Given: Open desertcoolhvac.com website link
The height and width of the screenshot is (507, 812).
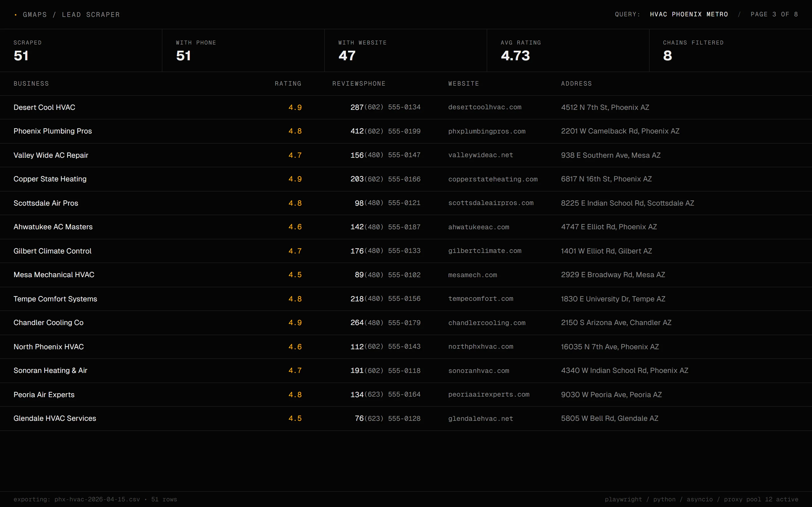Looking at the screenshot, I should [484, 107].
